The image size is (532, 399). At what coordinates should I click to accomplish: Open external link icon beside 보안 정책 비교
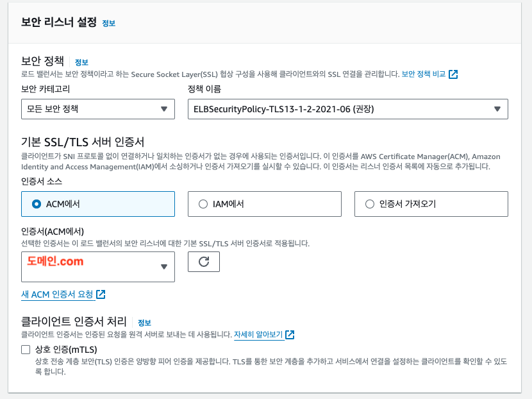click(453, 74)
